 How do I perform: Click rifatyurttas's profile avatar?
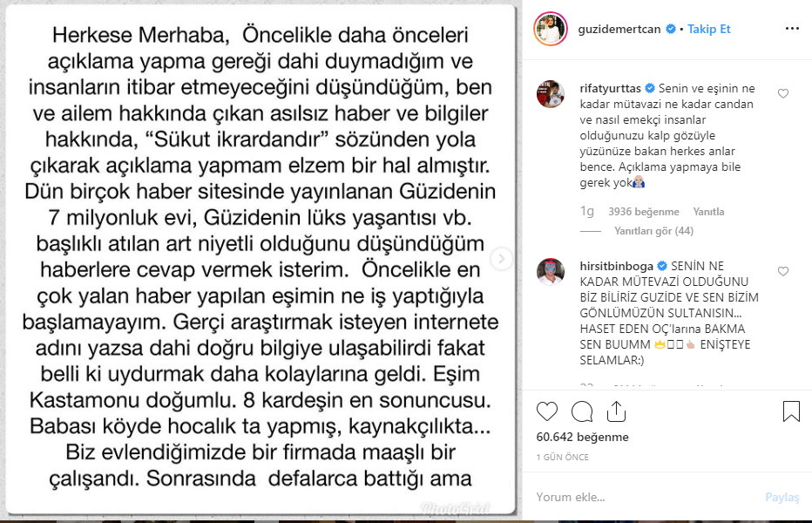551,95
